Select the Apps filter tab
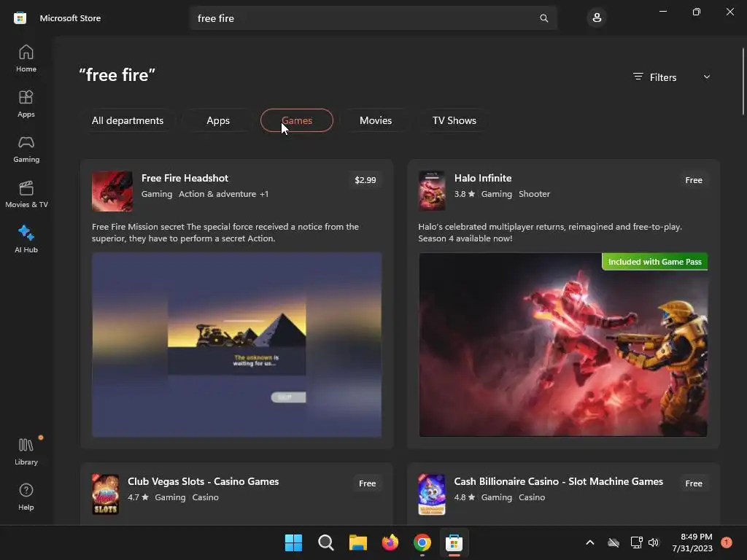747x560 pixels. click(218, 120)
